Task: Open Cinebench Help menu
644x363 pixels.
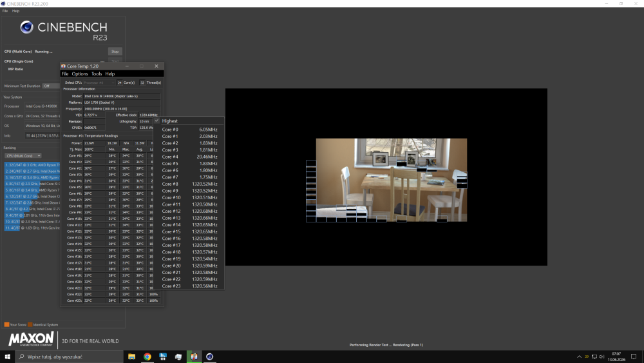Action: tap(15, 11)
